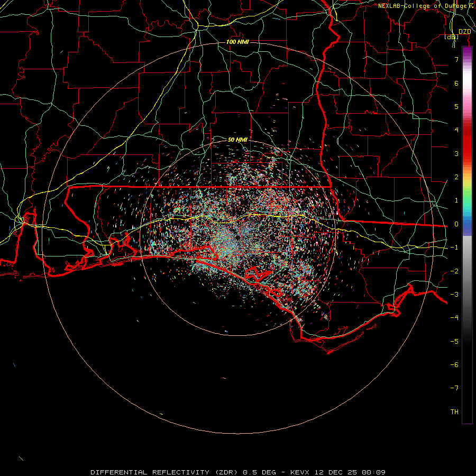Viewport: 476px width, 476px height.
Task: Click the color scale value -2
Action: click(454, 271)
